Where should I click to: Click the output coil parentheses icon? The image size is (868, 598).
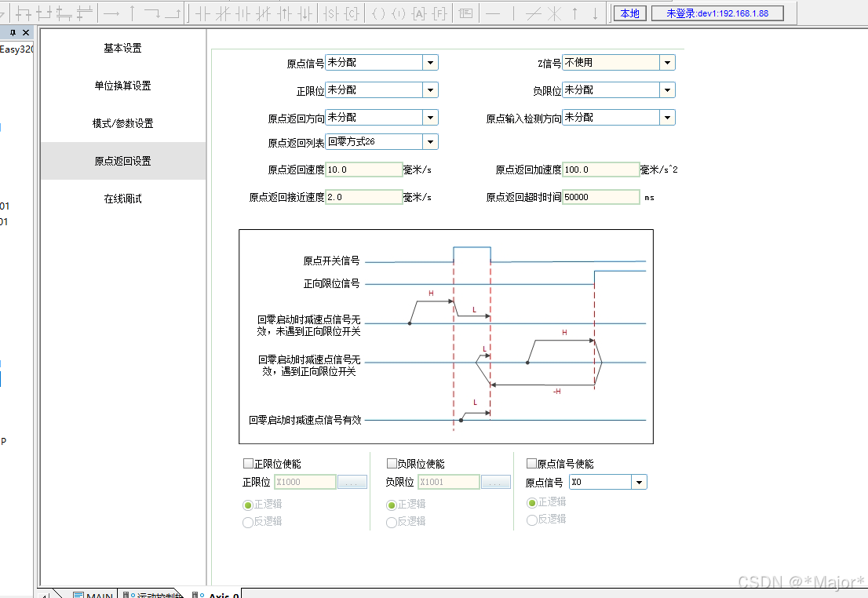click(x=378, y=13)
